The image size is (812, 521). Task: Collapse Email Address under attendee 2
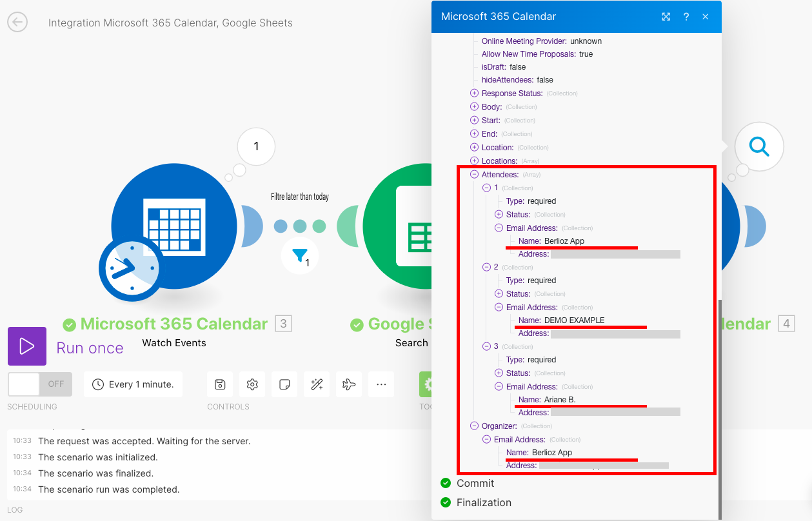499,308
